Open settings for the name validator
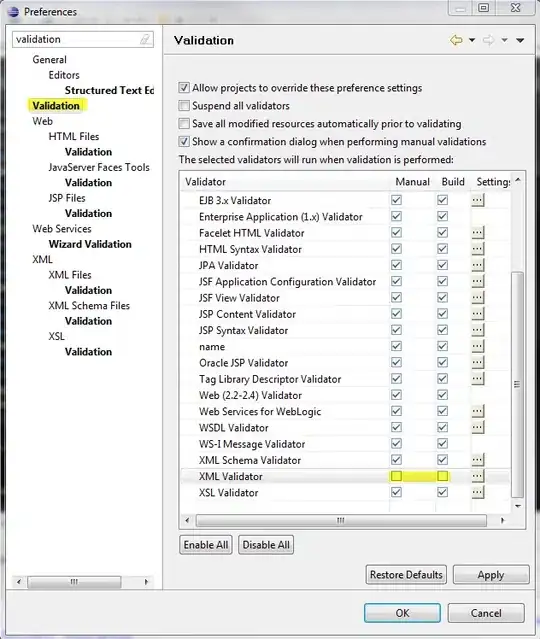 pos(478,346)
